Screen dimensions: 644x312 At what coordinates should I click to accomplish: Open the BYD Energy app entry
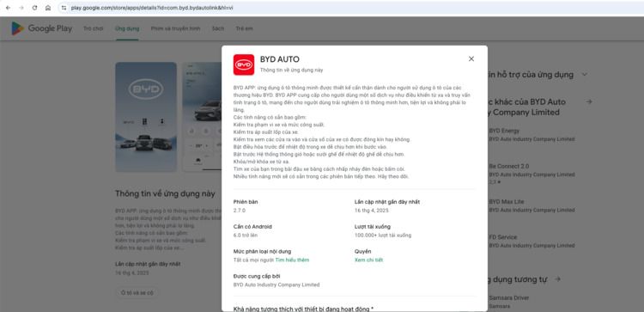(x=532, y=134)
